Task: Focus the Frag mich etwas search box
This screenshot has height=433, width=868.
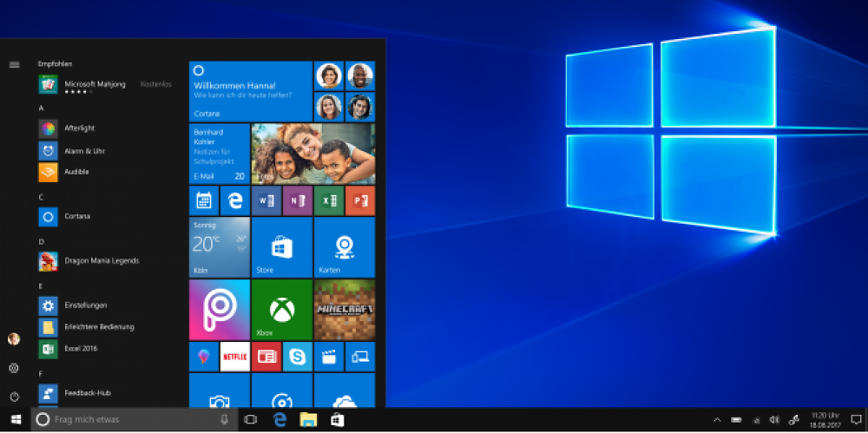Action: coord(135,420)
